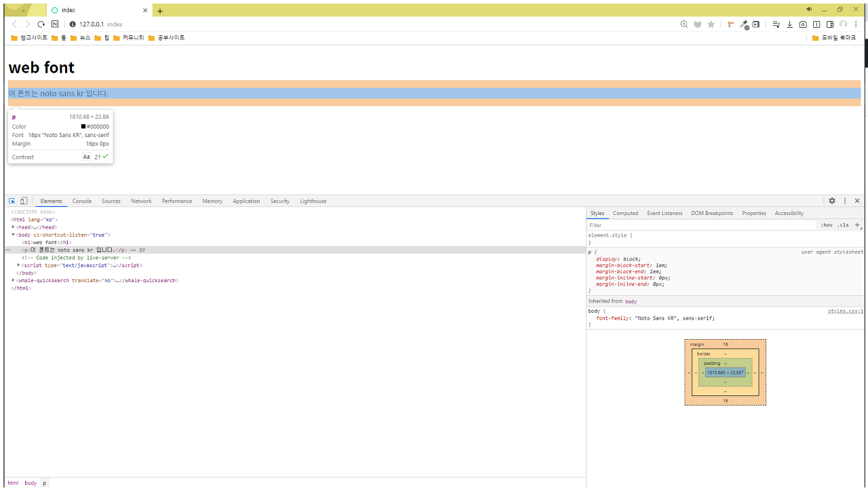Click the gray shield icon in address bar
The height and width of the screenshot is (491, 868).
click(x=697, y=24)
